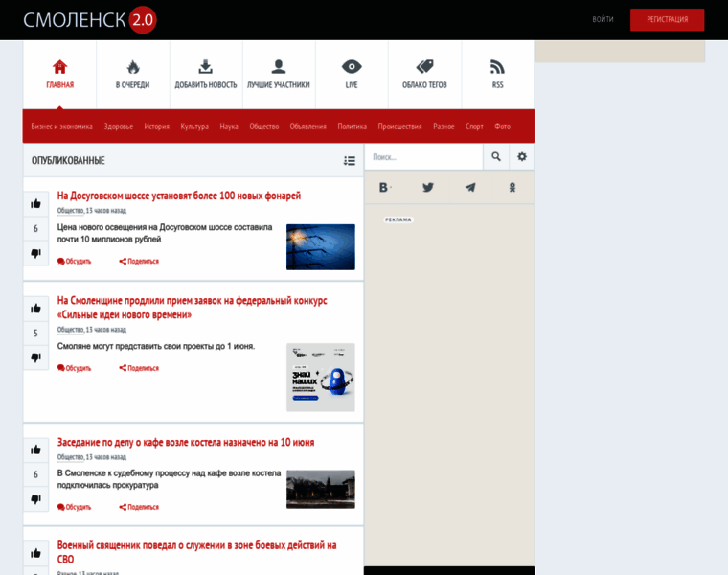Upvote the кафе возле костела article
The image size is (728, 575).
(35, 449)
